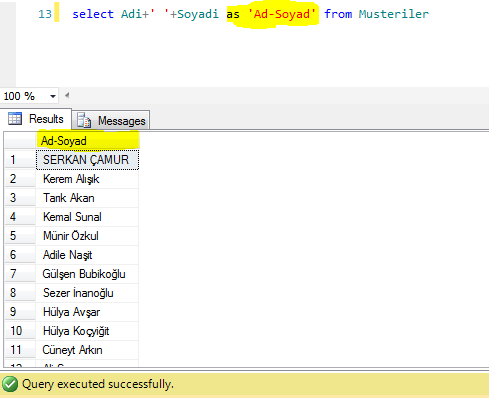The width and height of the screenshot is (489, 398).
Task: Select the Kerem Alışık cell
Action: point(87,179)
